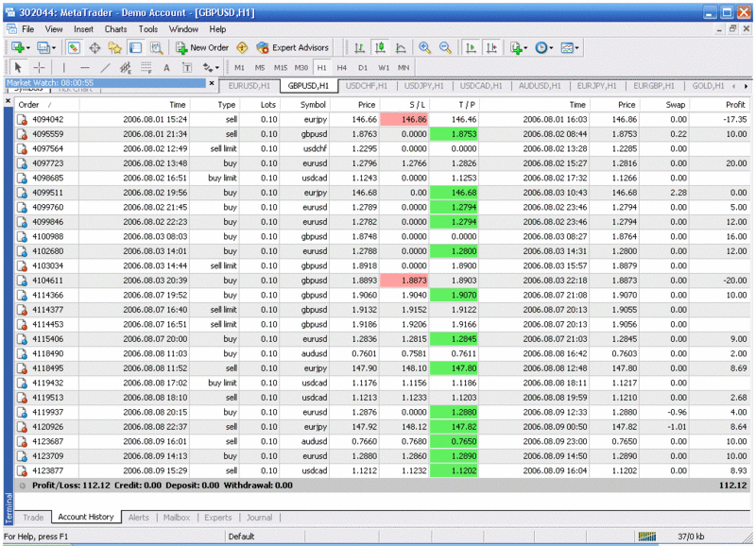The image size is (756, 546).
Task: Select the Fibonacci retracement tool
Action: (146, 67)
